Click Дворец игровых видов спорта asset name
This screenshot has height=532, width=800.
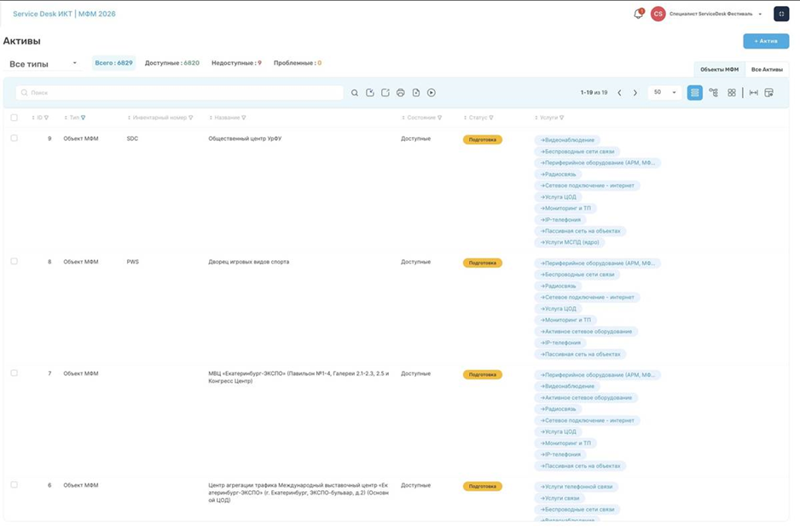(248, 262)
